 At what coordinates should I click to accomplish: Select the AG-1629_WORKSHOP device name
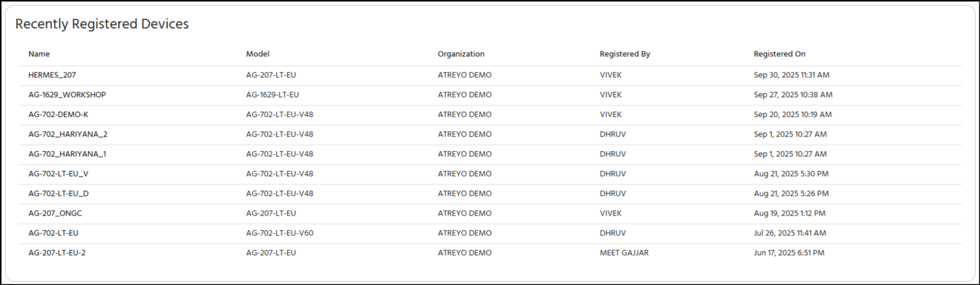coord(67,95)
